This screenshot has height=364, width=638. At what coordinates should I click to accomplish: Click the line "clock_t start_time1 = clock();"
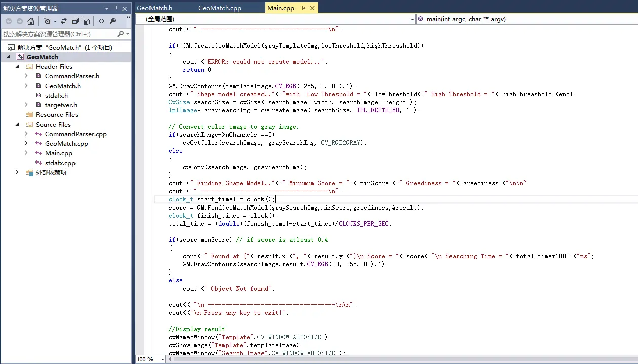[x=221, y=199]
